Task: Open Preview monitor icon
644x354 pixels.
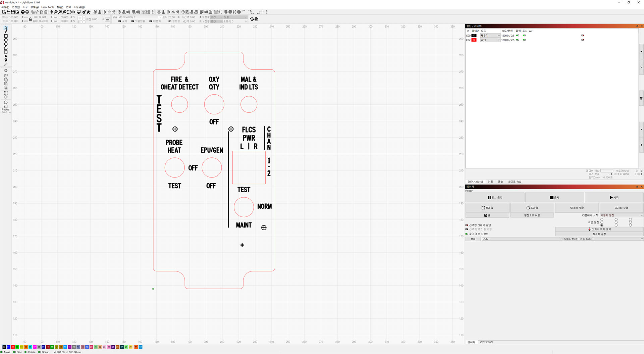Action: click(x=78, y=12)
